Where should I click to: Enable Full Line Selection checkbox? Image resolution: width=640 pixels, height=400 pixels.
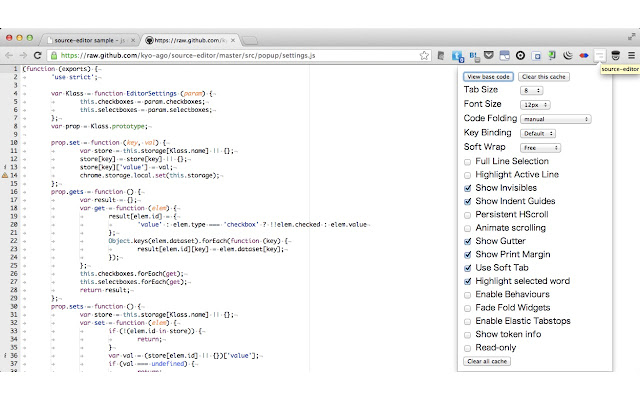coord(467,162)
